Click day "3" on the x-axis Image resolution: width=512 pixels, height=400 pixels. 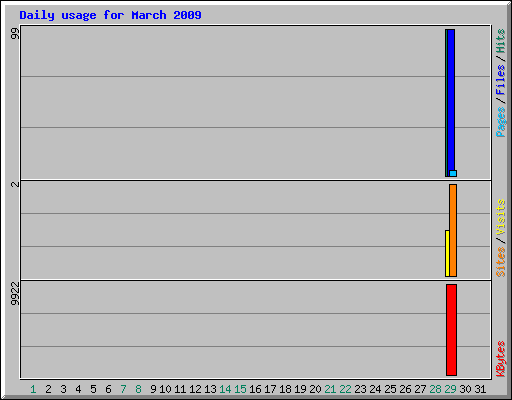coord(63,389)
